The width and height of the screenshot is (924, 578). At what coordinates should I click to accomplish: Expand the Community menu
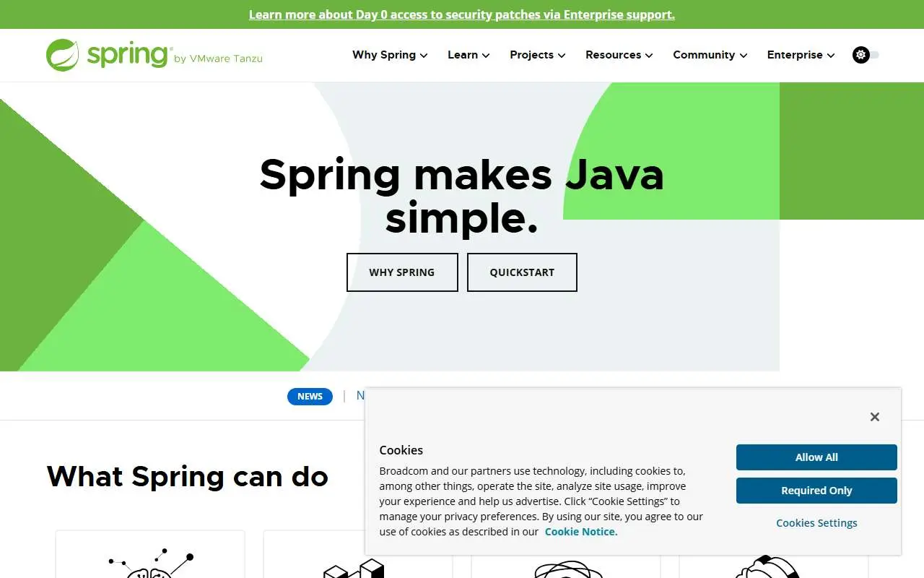[710, 55]
